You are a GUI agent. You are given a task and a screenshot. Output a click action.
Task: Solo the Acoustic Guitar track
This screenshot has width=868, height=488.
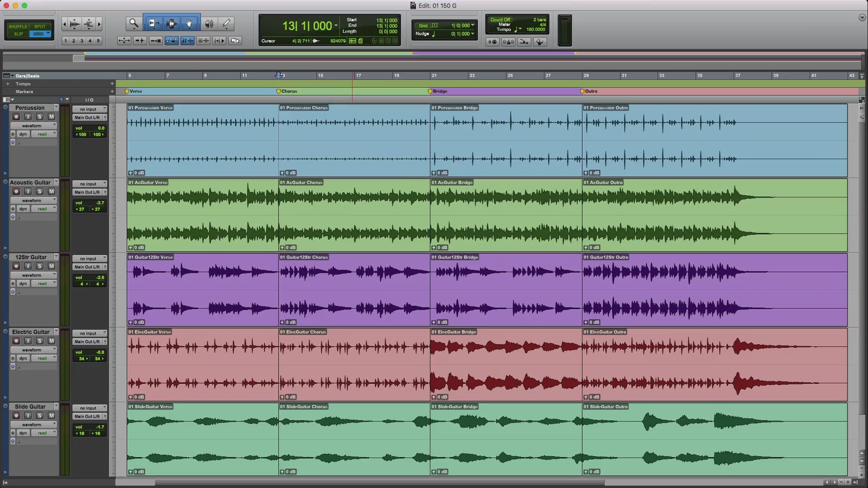click(x=40, y=192)
